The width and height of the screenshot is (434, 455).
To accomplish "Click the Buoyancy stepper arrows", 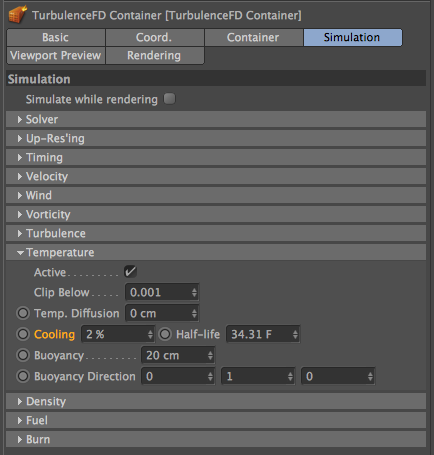I will pos(210,355).
